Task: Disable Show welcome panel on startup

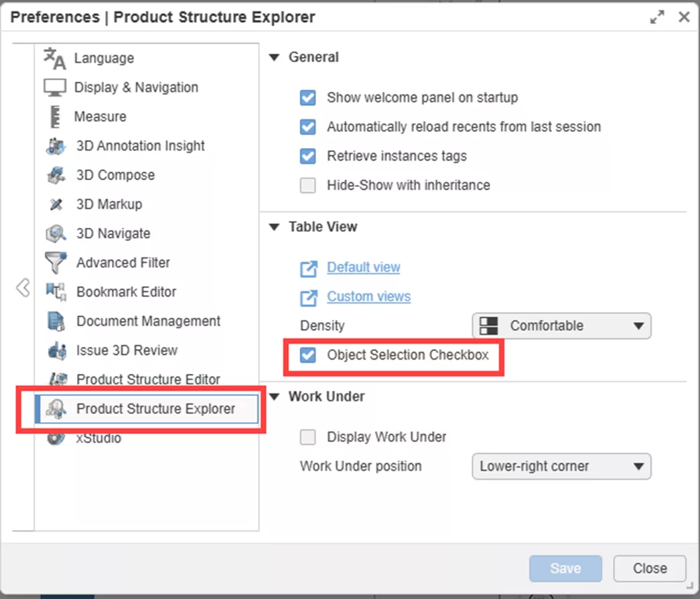Action: tap(308, 98)
